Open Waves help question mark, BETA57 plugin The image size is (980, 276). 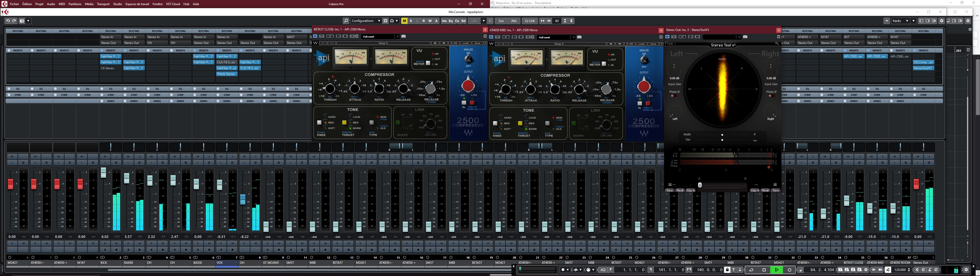click(x=485, y=43)
